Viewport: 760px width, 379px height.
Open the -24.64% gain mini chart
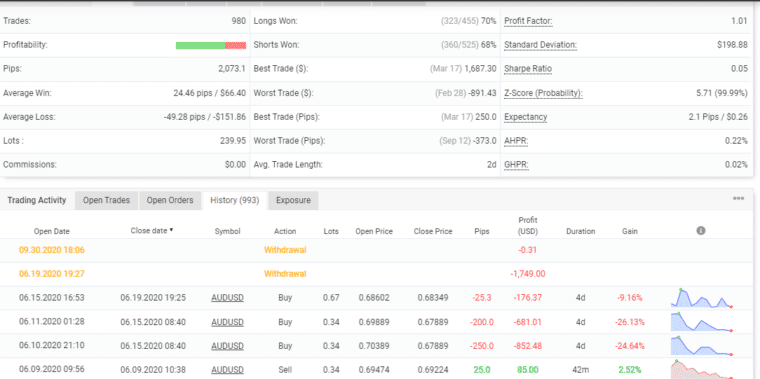click(702, 346)
